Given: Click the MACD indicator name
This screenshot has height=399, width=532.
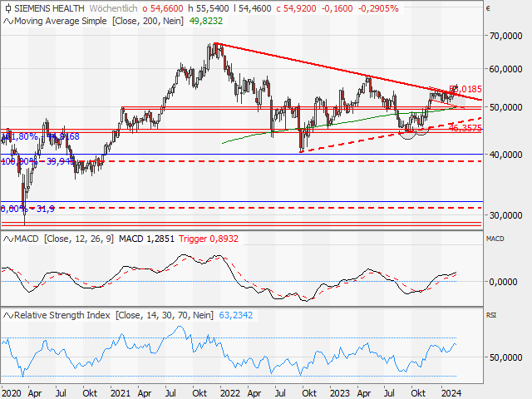Looking at the screenshot, I should tap(27, 239).
